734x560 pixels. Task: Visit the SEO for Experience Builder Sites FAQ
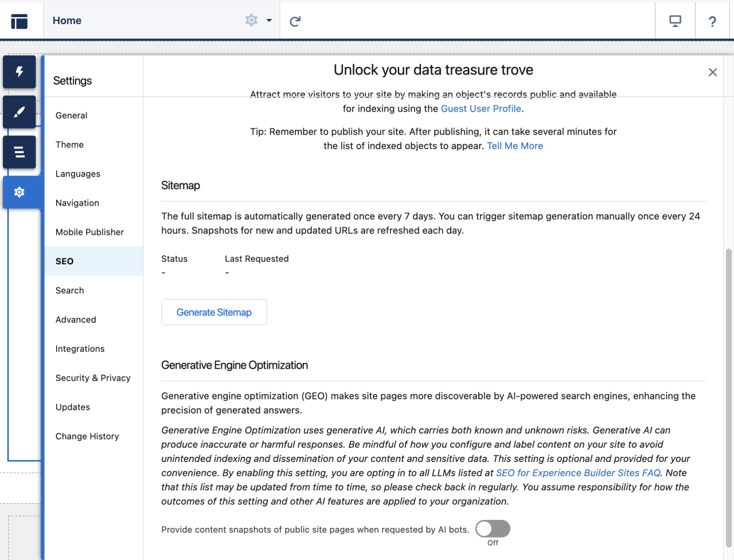[577, 472]
